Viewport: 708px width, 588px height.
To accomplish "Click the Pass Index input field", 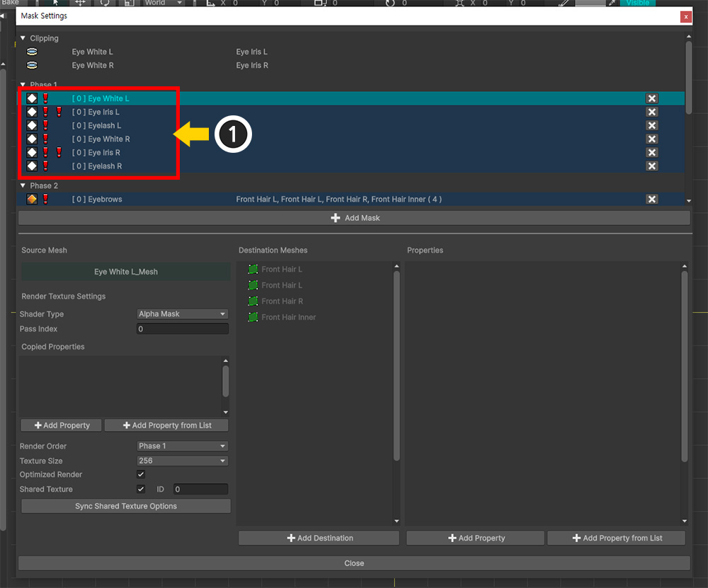I will point(183,329).
